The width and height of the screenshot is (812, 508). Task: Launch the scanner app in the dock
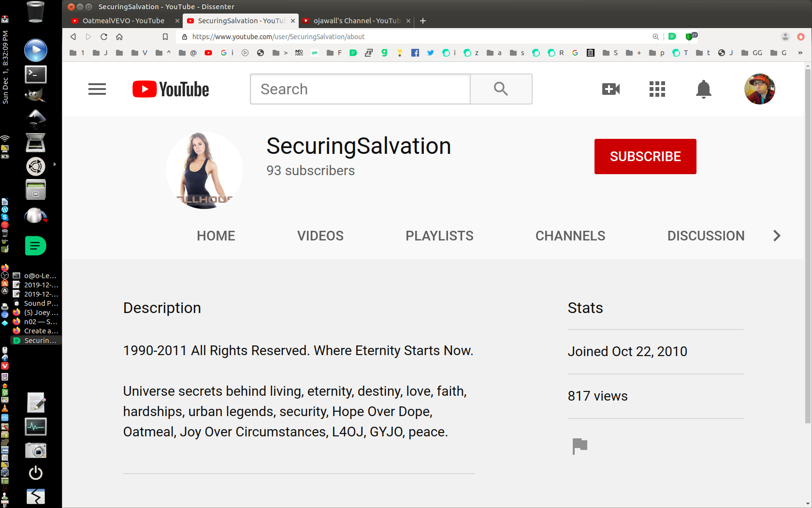[x=36, y=143]
